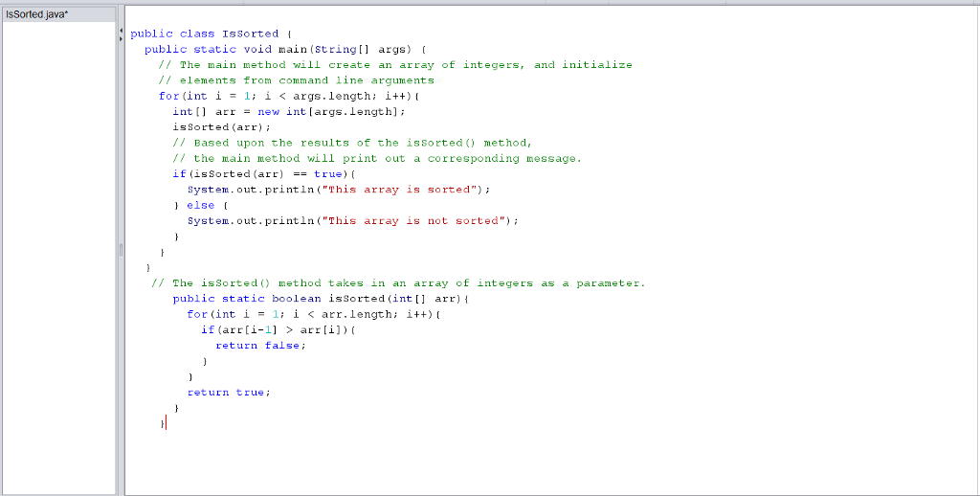
Task: Click the line 'int[] arr = new int[args.length];'
Action: tap(289, 112)
